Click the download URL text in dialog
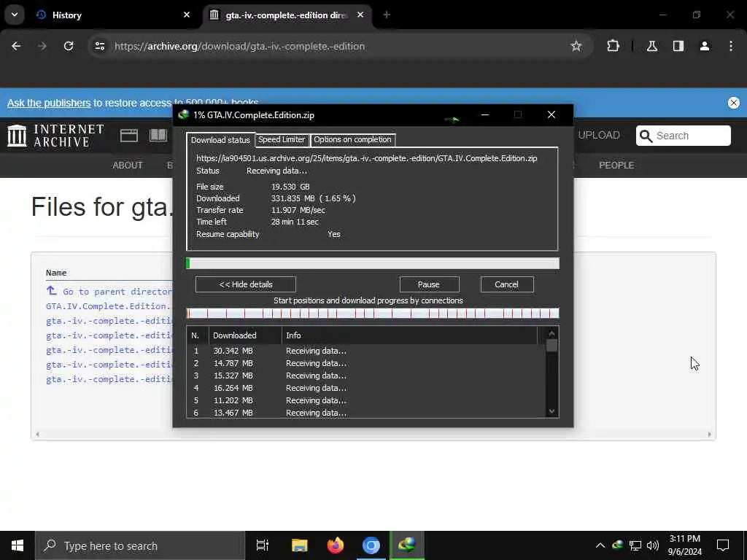 366,158
